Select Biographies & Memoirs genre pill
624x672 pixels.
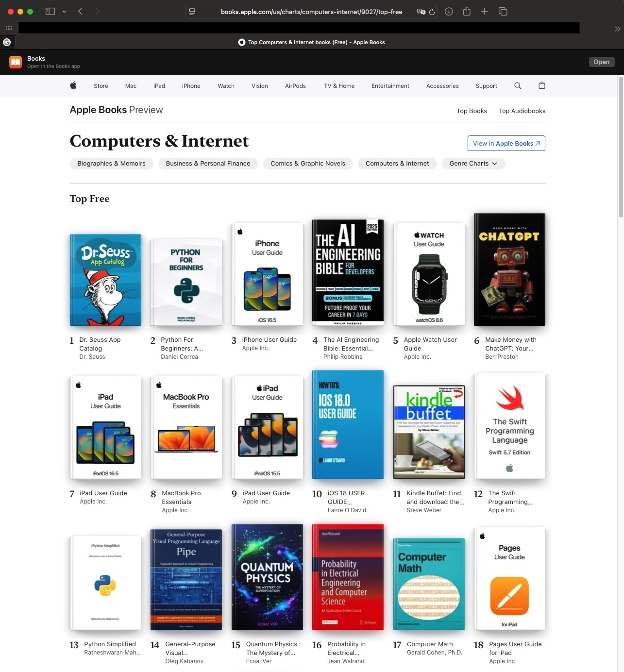click(111, 164)
